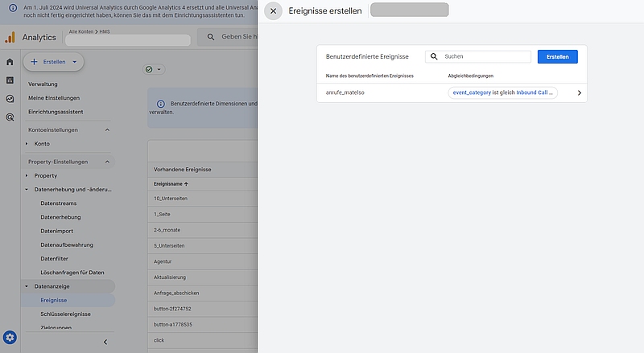The height and width of the screenshot is (353, 644).
Task: Open Datenerhebung sub-item
Action: coord(60,217)
